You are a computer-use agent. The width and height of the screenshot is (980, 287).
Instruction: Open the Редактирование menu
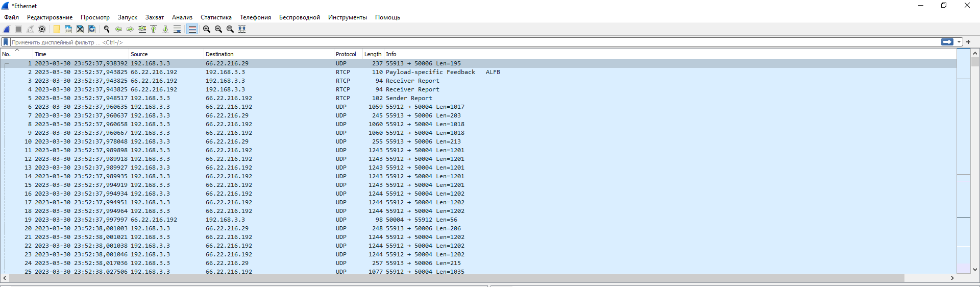tap(50, 17)
